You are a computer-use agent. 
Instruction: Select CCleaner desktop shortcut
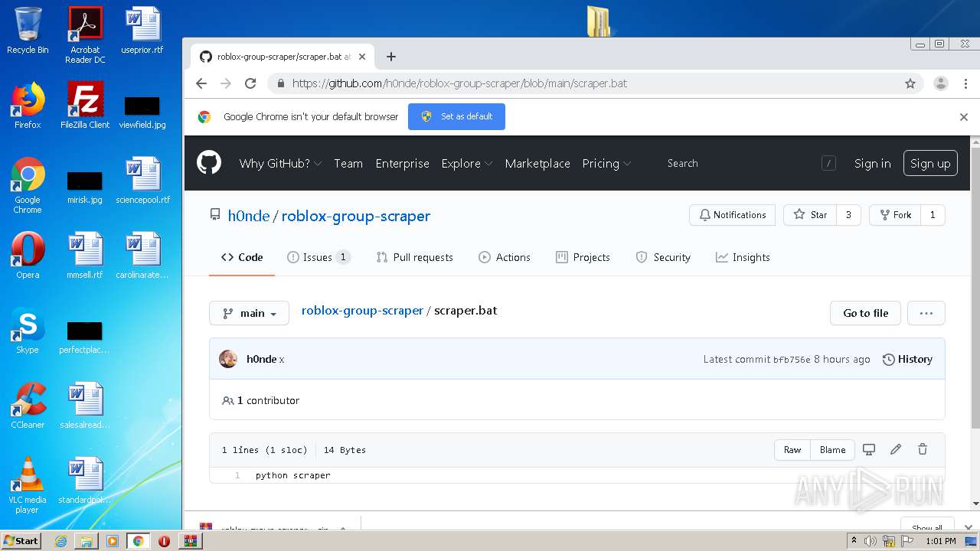[28, 406]
